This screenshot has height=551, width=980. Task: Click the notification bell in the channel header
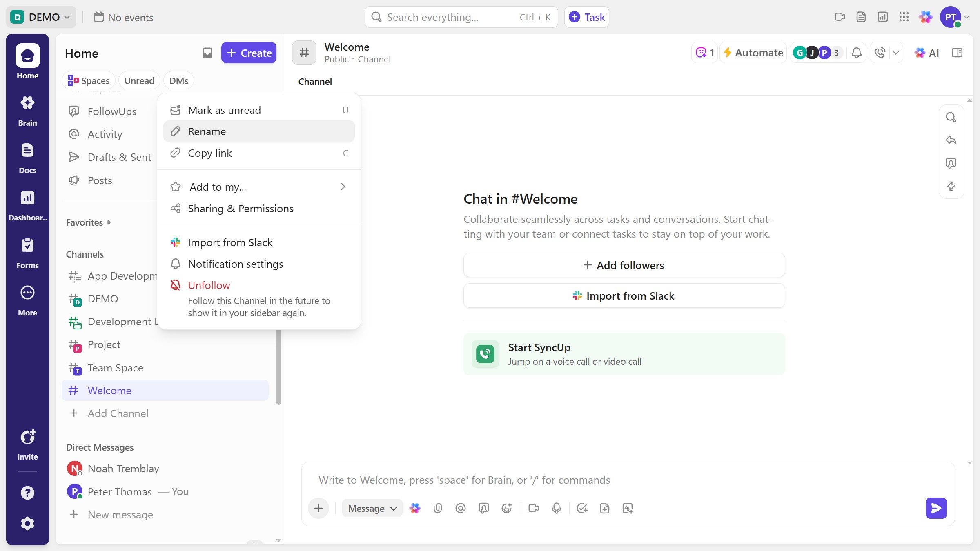coord(857,53)
